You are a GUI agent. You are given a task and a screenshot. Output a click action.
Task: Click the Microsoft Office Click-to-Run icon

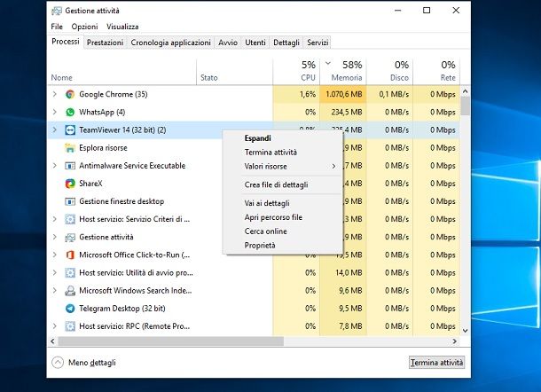(70, 255)
